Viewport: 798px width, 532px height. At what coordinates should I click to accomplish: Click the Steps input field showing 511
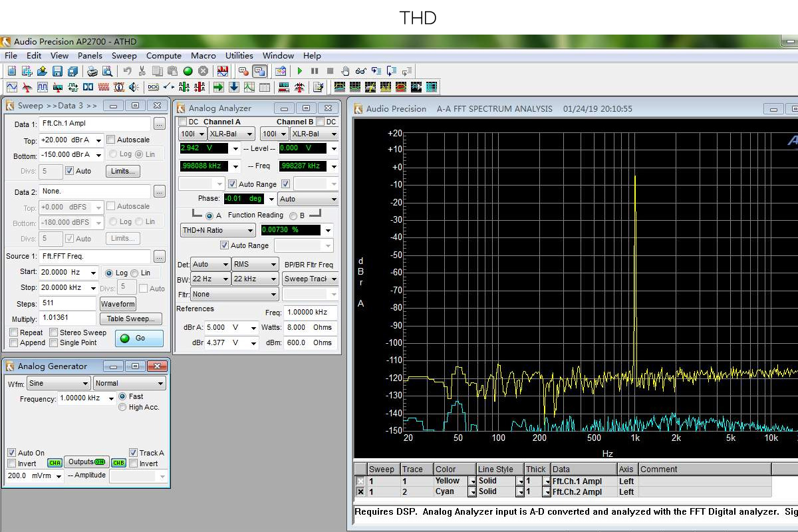(68, 304)
